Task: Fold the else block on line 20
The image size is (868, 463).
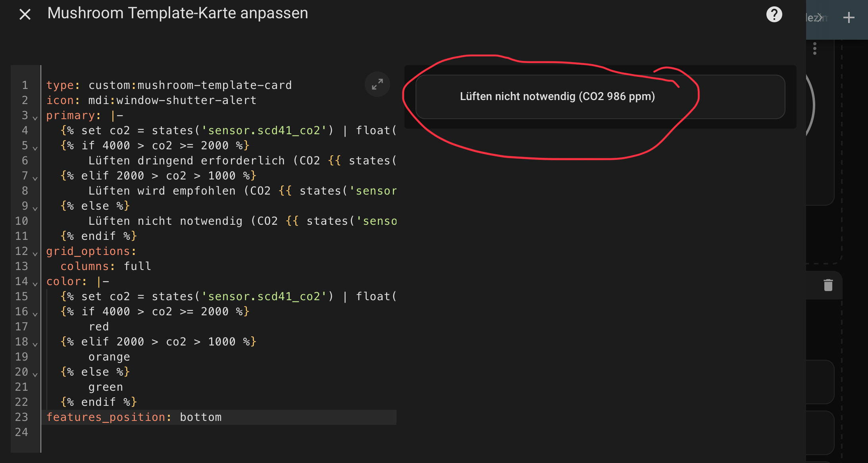Action: click(35, 374)
